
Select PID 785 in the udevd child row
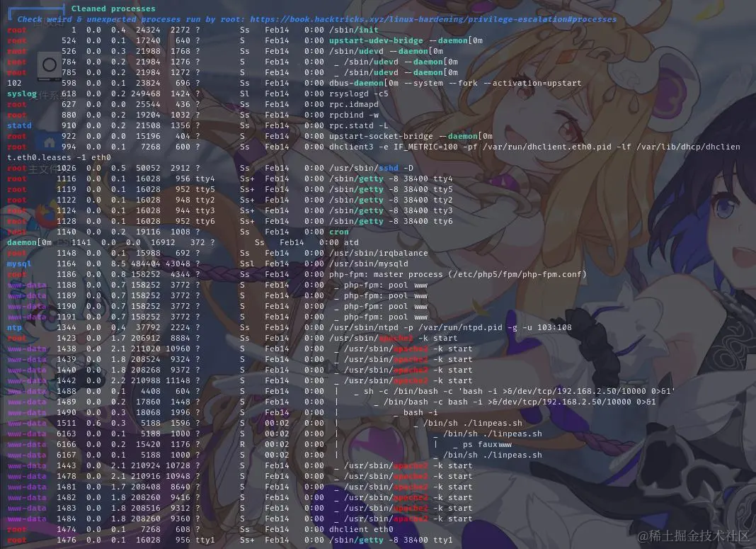pyautogui.click(x=69, y=72)
